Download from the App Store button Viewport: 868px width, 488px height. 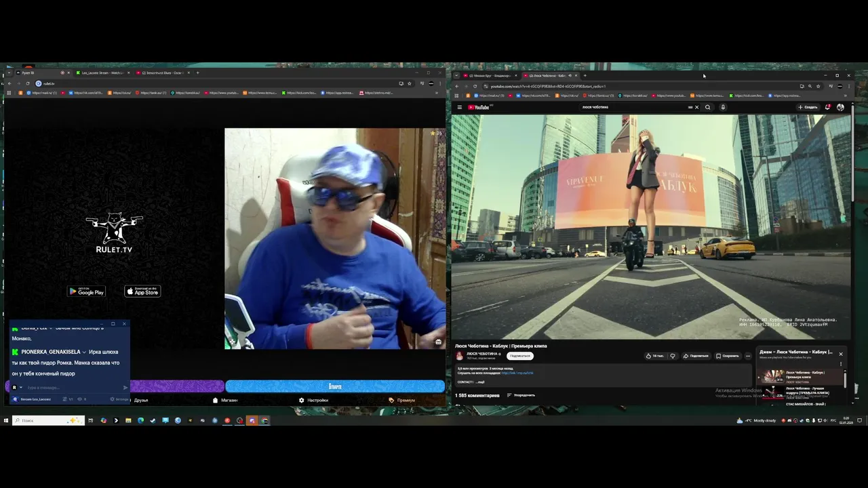(142, 291)
